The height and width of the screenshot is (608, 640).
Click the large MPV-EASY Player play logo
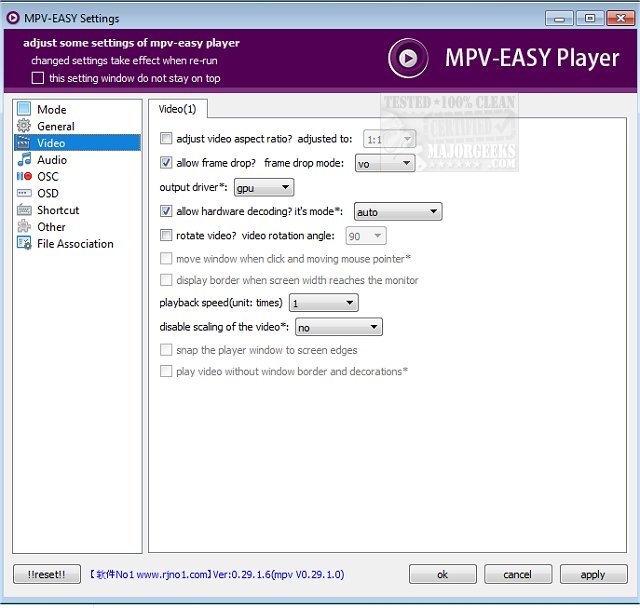pos(408,58)
